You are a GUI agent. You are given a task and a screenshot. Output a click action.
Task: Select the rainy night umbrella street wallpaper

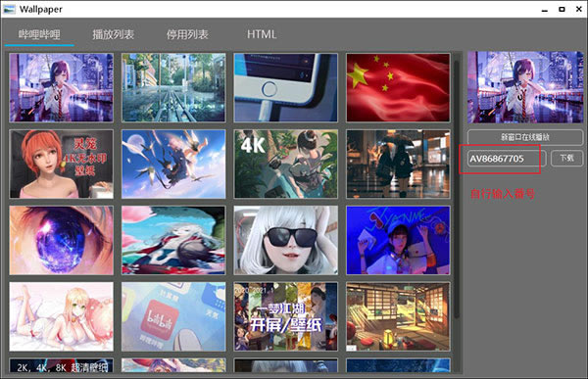(398, 164)
